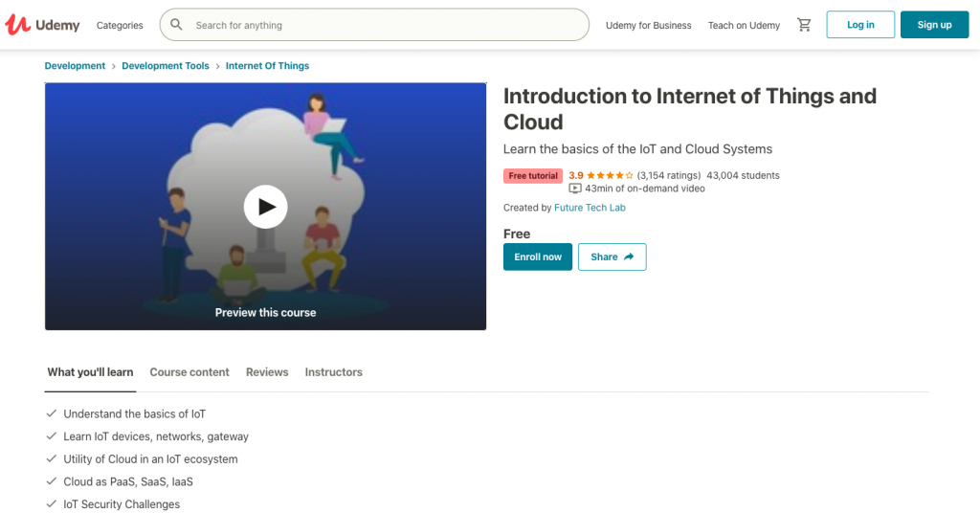Click the Share button
The width and height of the screenshot is (980, 513).
coord(612,256)
